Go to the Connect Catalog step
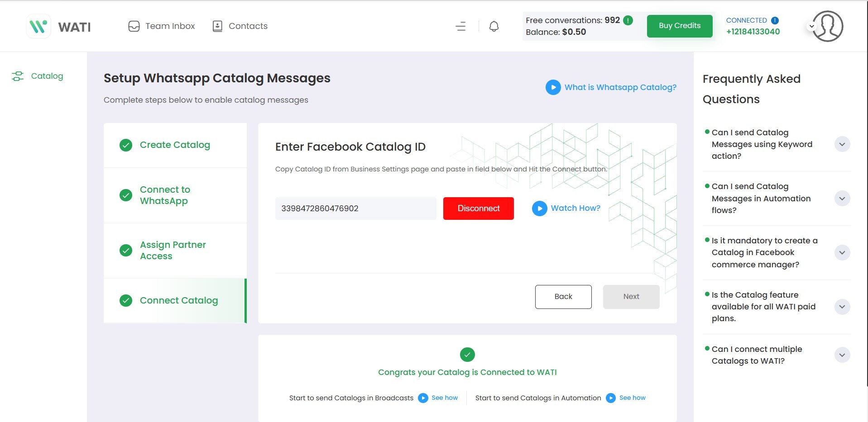Viewport: 868px width, 422px height. tap(175, 301)
